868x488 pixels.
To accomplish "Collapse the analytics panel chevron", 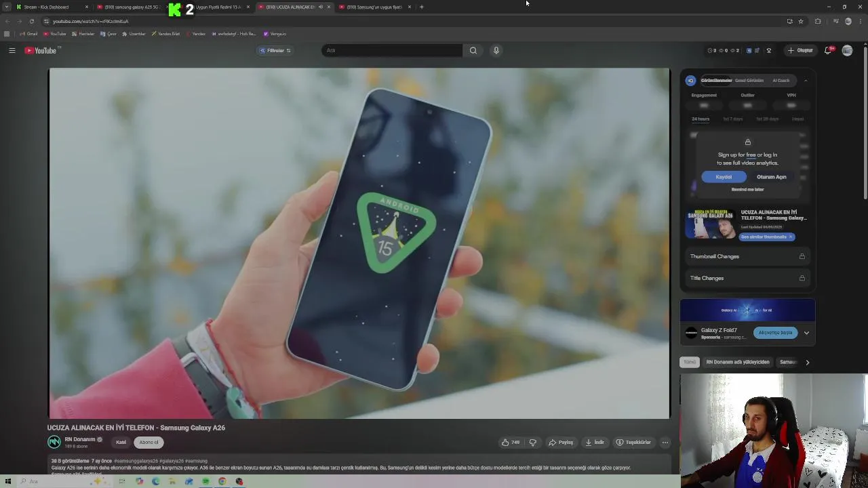I will click(806, 81).
